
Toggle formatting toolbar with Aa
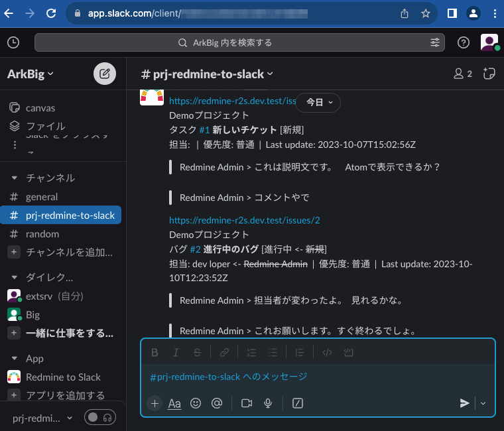pyautogui.click(x=174, y=403)
